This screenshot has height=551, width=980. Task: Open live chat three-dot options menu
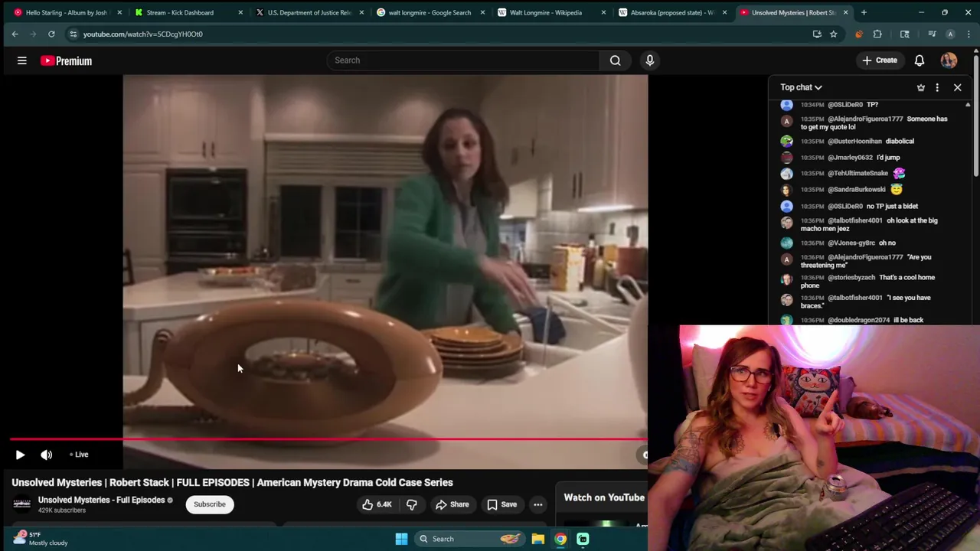point(937,87)
